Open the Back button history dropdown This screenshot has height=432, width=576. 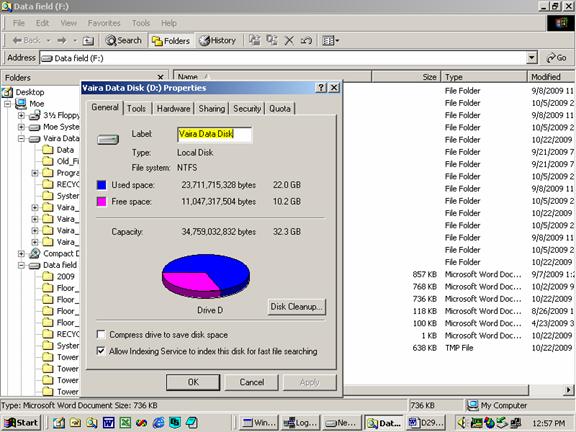tap(48, 40)
